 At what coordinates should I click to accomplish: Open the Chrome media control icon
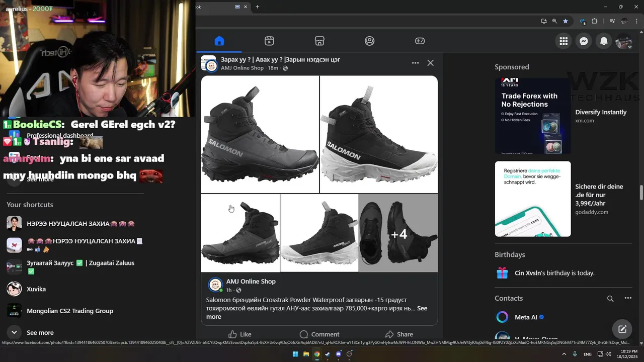[x=612, y=21]
